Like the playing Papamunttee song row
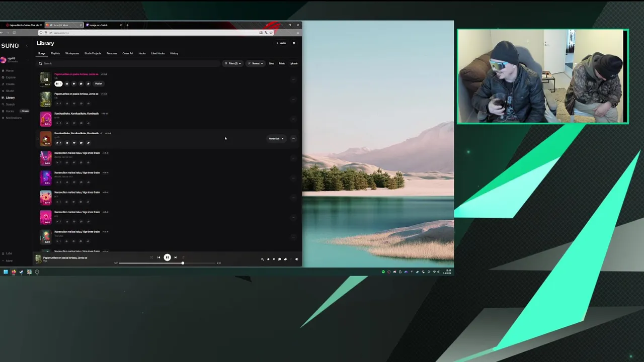The image size is (644, 362). coord(67,83)
